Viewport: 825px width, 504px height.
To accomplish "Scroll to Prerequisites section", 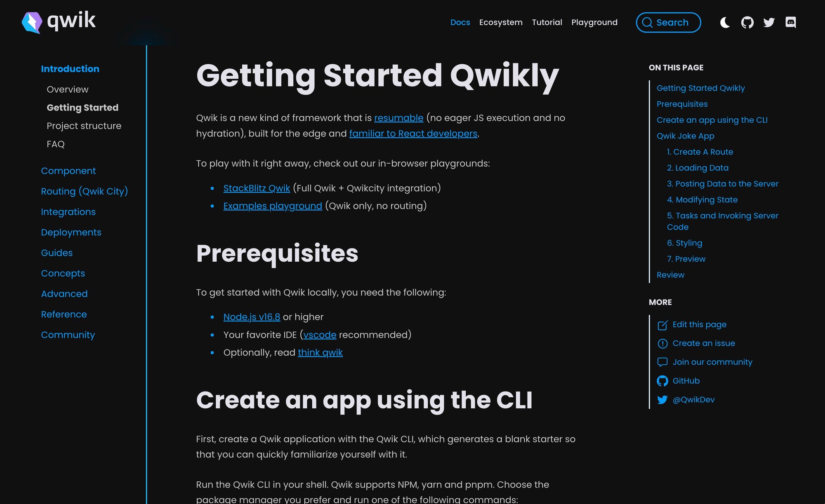I will [x=682, y=104].
